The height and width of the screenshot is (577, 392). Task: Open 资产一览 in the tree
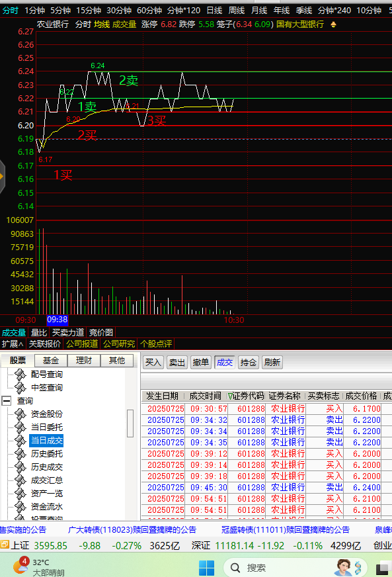point(47,494)
